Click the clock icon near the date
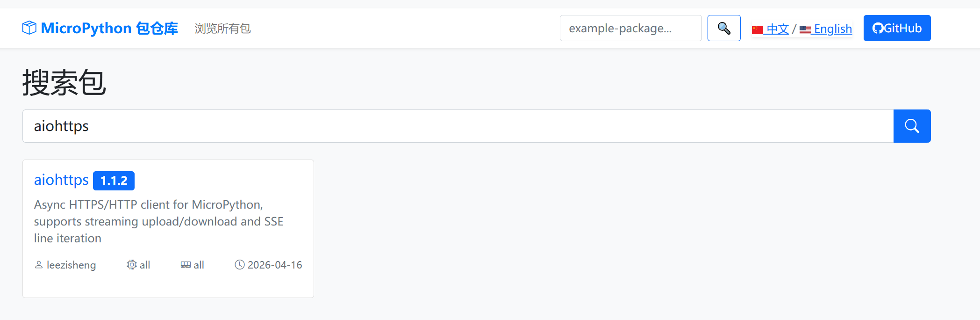 239,265
